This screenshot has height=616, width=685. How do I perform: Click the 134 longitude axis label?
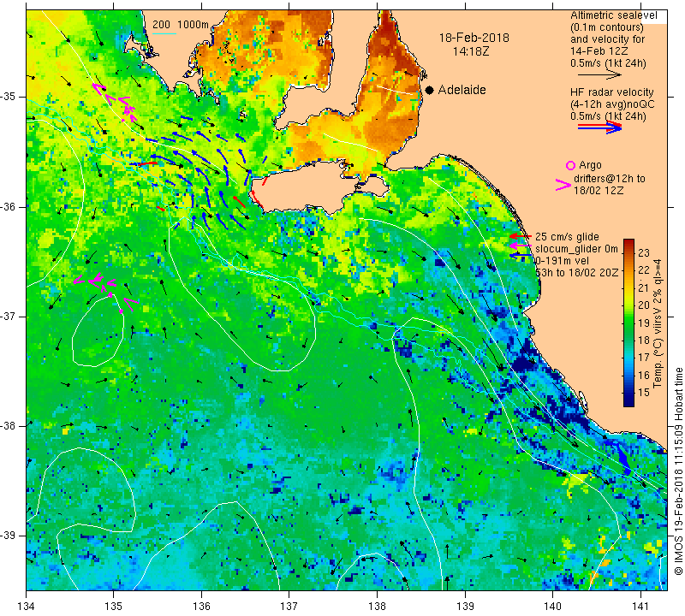pyautogui.click(x=27, y=606)
